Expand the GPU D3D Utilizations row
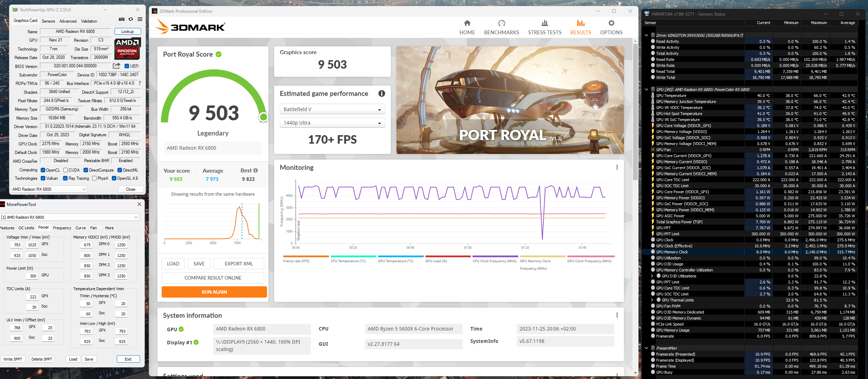The width and height of the screenshot is (868, 379). point(652,276)
